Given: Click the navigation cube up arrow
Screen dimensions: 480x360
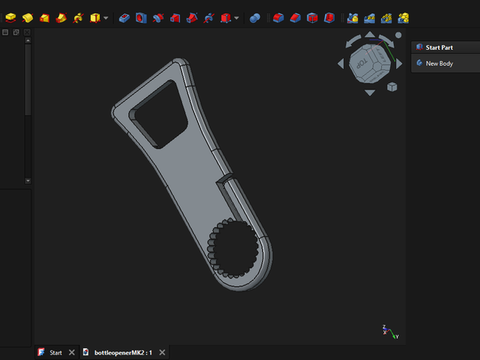Looking at the screenshot, I should 370,34.
